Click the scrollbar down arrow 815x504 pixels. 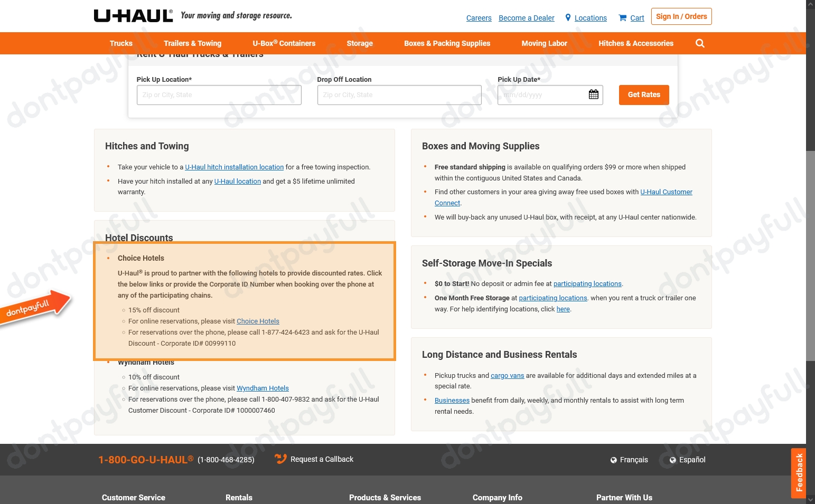pyautogui.click(x=810, y=500)
